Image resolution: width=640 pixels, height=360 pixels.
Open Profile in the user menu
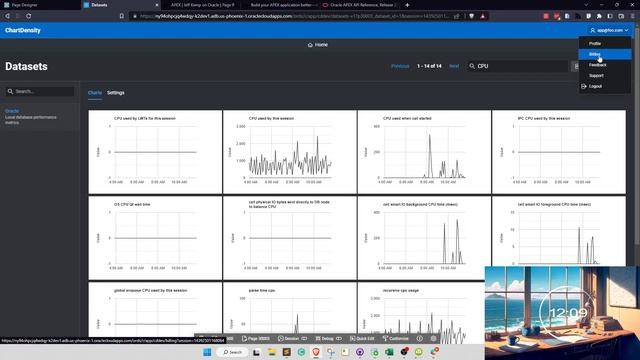pyautogui.click(x=605, y=43)
